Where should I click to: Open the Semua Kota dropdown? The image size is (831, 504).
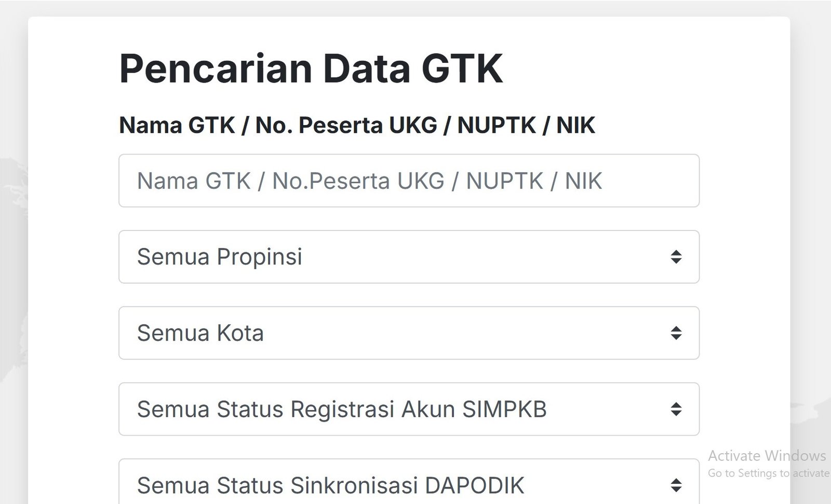(408, 333)
